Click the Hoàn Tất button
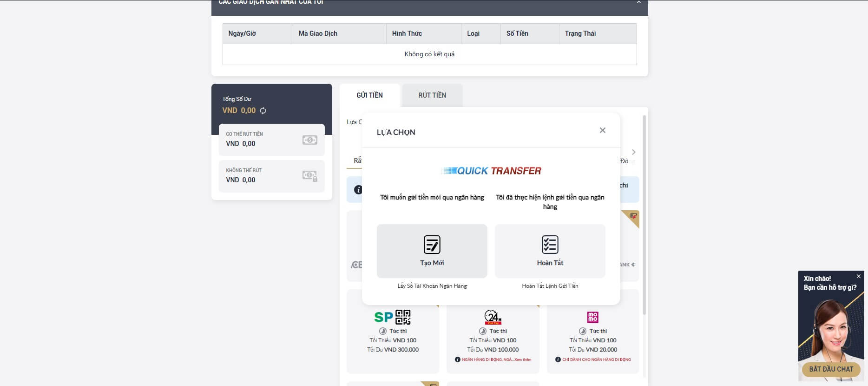The image size is (868, 386). pyautogui.click(x=550, y=251)
